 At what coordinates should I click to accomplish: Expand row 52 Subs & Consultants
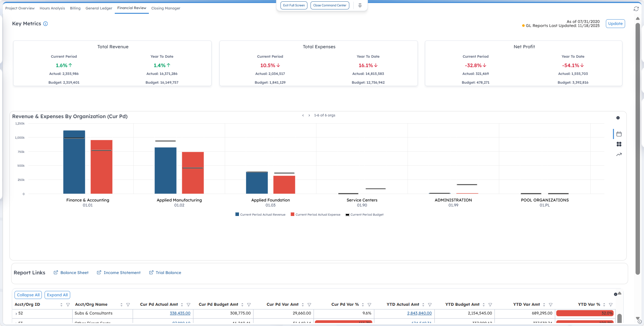tap(16, 314)
